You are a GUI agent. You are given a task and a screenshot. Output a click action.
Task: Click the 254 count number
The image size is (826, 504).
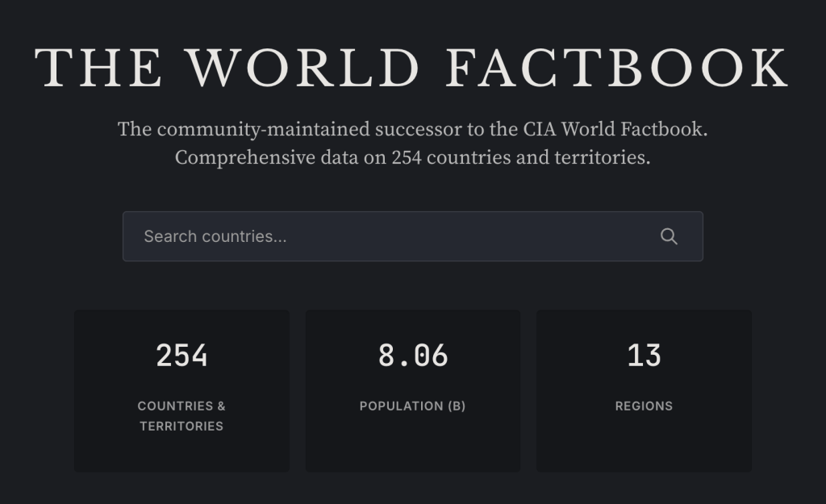tap(181, 356)
